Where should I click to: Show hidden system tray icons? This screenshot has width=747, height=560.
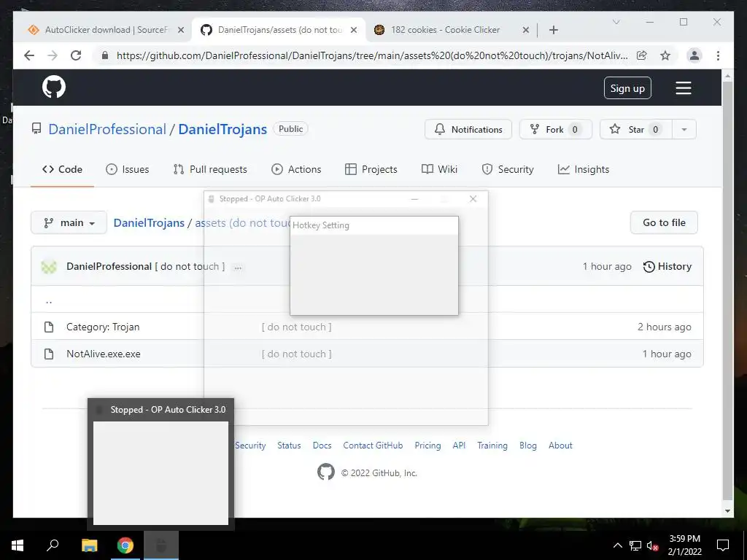(x=617, y=545)
